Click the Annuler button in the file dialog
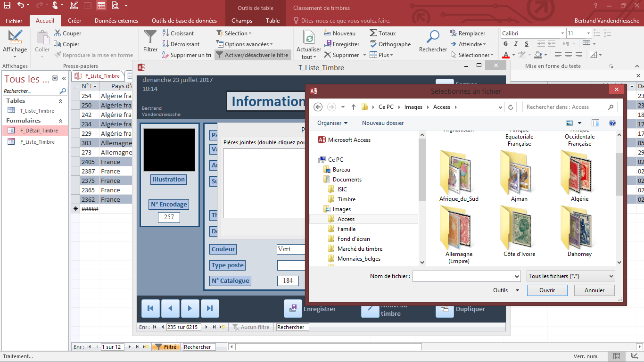This screenshot has height=362, width=644. point(594,290)
